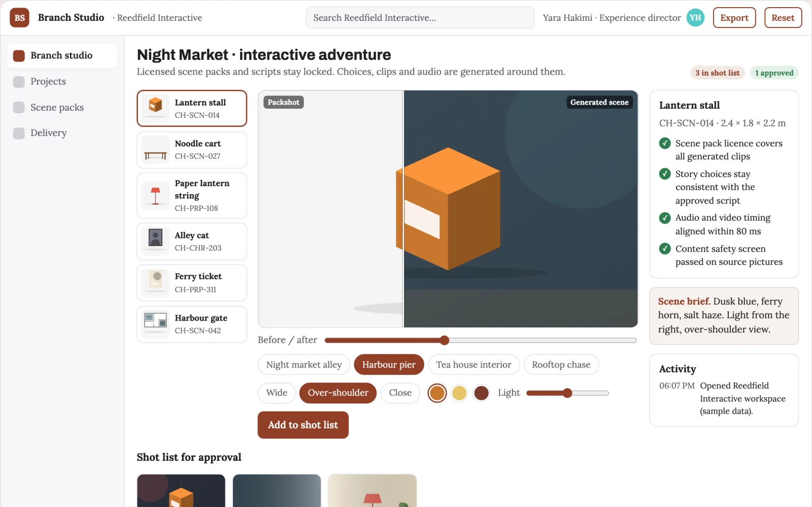Pick the Alley cat character asset

[192, 242]
